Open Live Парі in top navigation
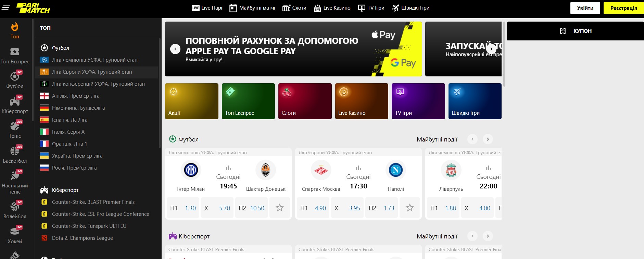 (207, 8)
